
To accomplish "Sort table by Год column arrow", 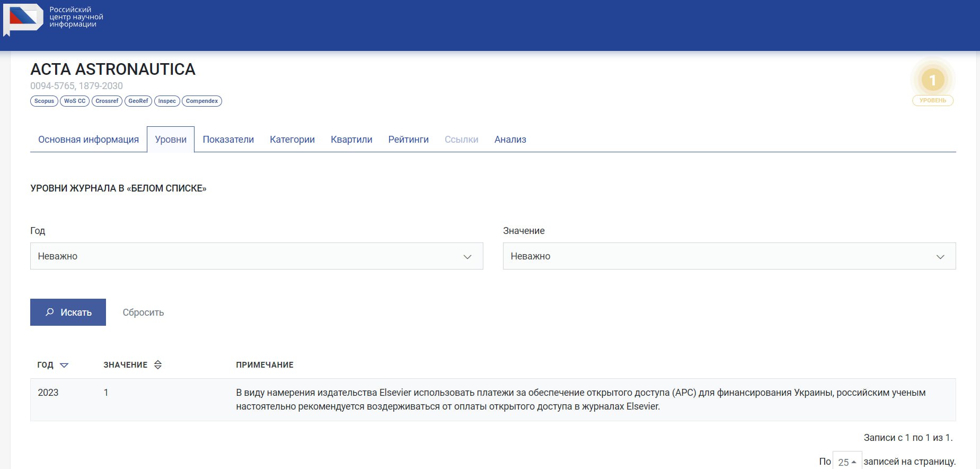I will click(x=64, y=365).
